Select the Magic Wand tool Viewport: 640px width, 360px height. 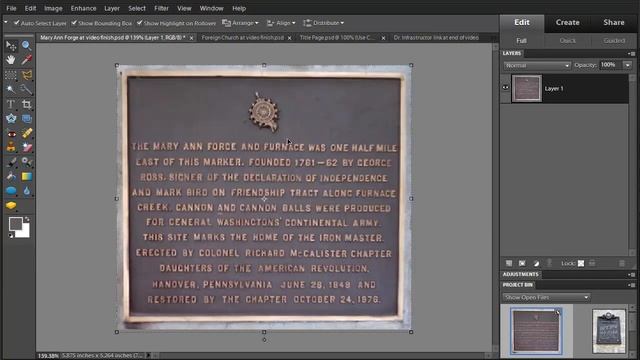point(11,89)
